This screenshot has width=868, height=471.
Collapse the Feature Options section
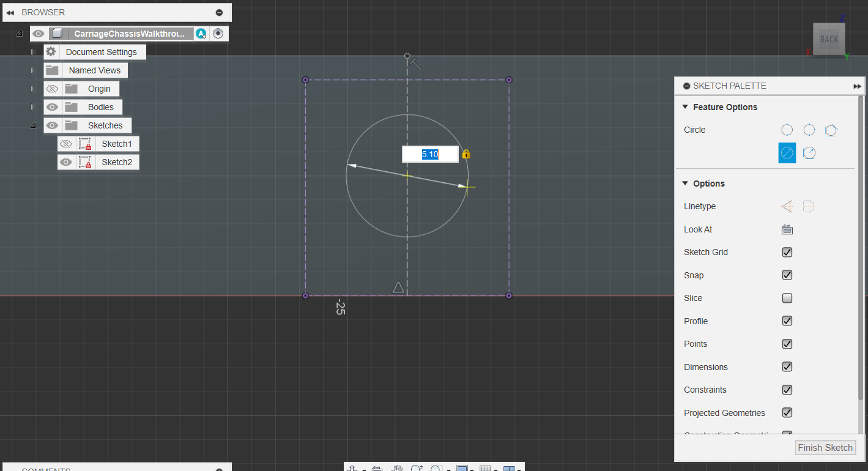tap(685, 107)
